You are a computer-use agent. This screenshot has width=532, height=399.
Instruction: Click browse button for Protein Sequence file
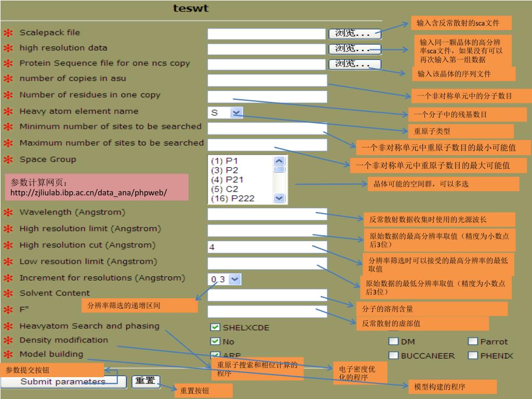coord(355,64)
